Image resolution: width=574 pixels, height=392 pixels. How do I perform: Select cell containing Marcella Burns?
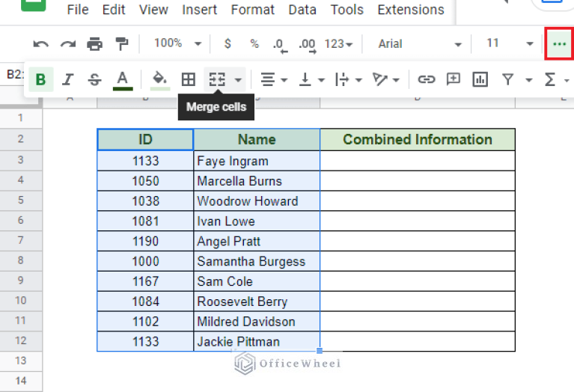click(257, 181)
